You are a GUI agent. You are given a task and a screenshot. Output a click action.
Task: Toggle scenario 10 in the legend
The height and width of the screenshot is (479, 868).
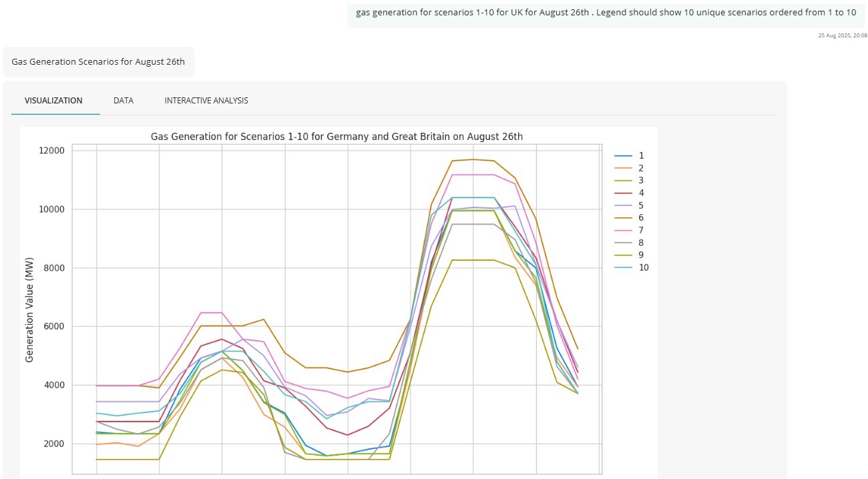[636, 267]
